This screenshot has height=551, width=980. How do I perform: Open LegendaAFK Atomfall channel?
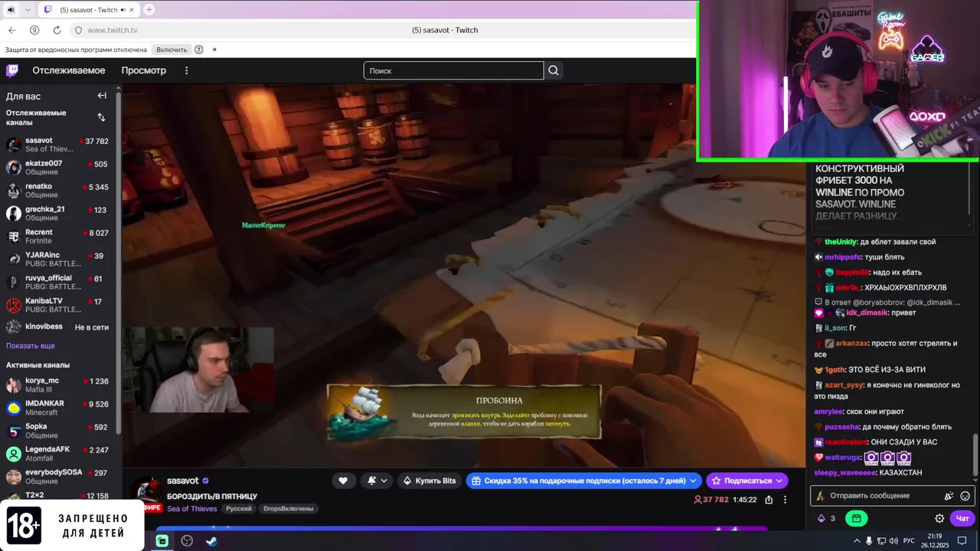[x=58, y=454]
